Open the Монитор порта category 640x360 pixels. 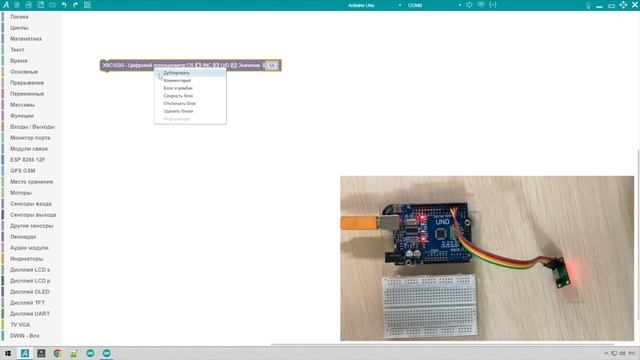click(31, 138)
